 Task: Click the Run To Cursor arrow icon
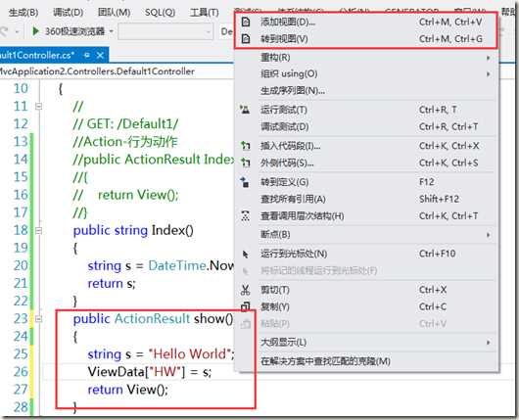245,254
